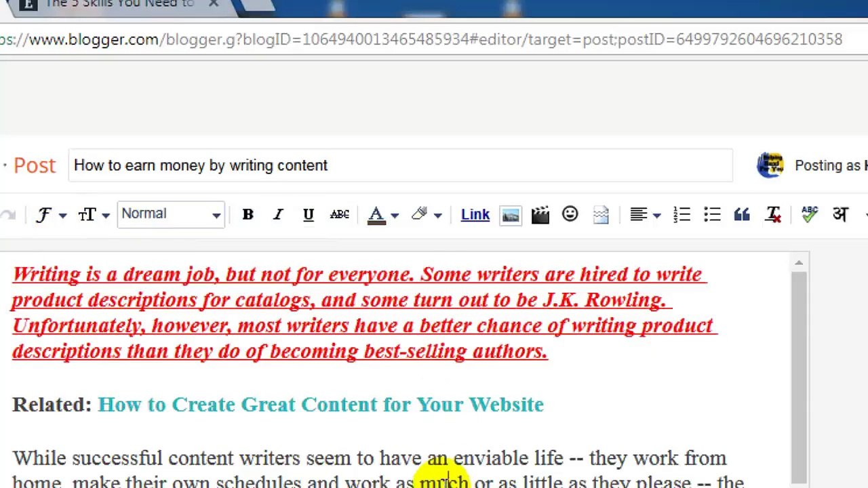868x488 pixels.
Task: Click the text alignment icon
Action: tap(638, 215)
